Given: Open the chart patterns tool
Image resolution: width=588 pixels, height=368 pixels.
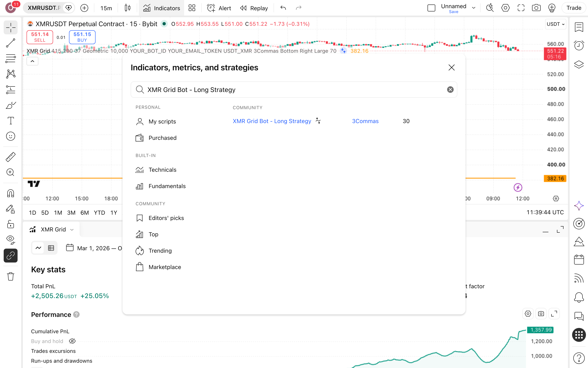Looking at the screenshot, I should (x=11, y=74).
